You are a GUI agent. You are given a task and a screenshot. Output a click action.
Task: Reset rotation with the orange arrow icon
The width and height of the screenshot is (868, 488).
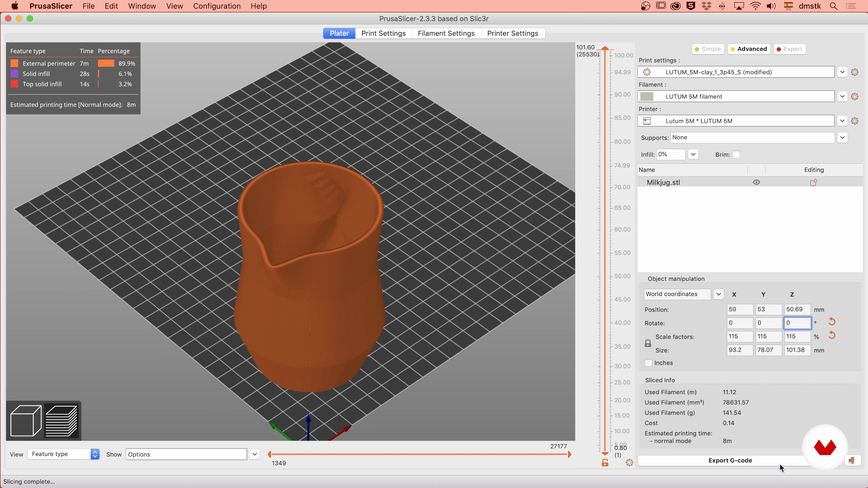pyautogui.click(x=832, y=322)
